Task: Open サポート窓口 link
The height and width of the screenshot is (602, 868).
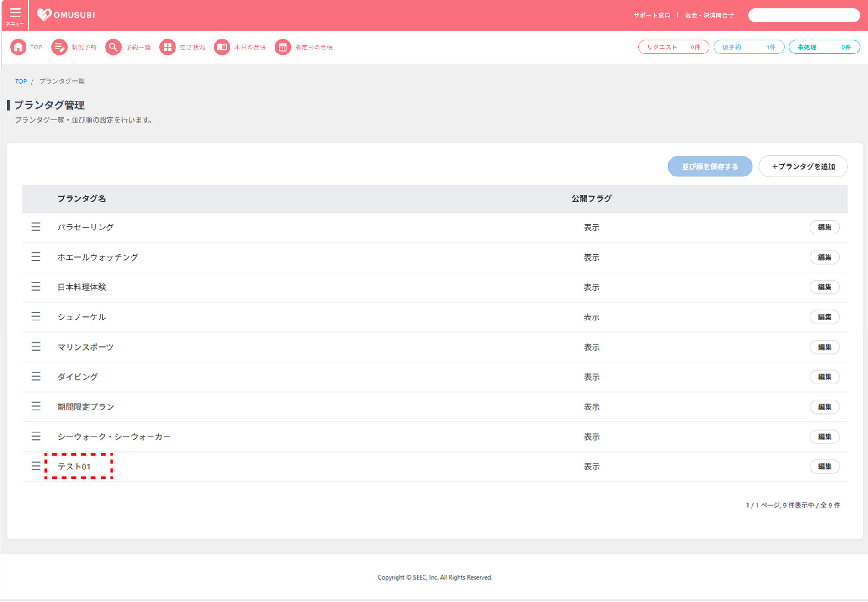Action: [651, 15]
